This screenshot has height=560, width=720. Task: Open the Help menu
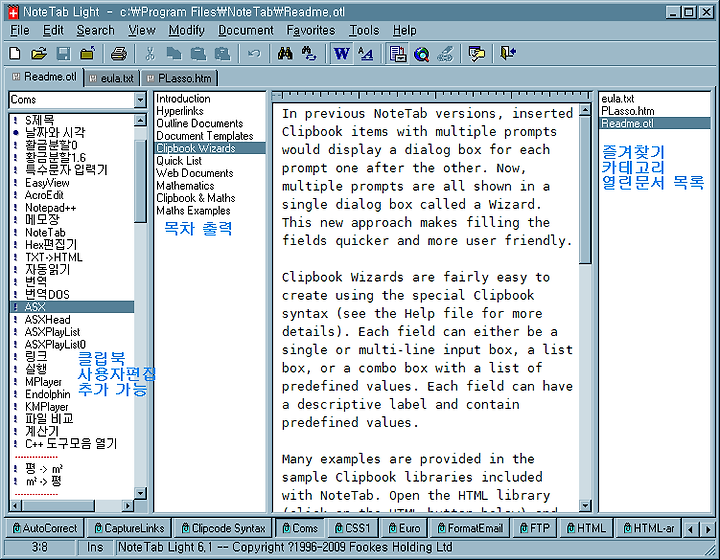[405, 30]
